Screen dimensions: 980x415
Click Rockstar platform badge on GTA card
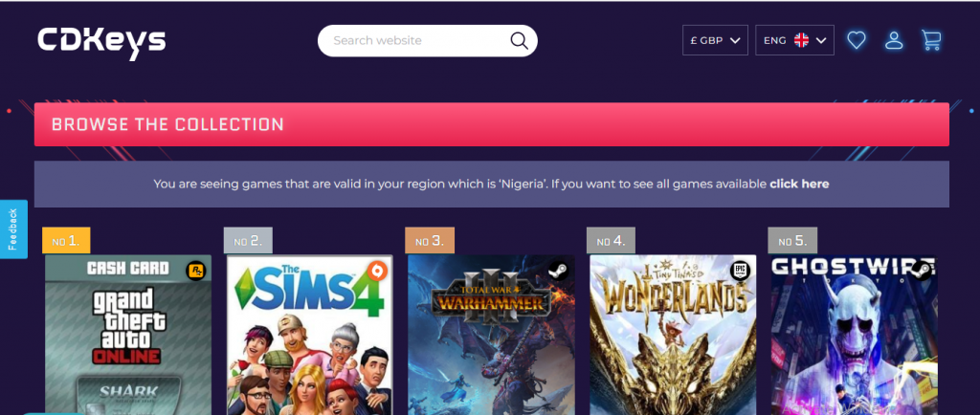click(x=196, y=271)
